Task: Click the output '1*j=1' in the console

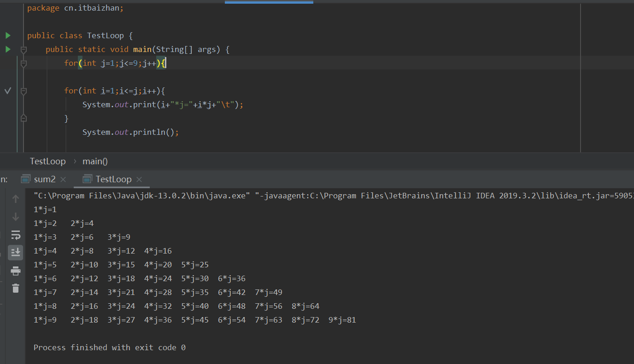Action: click(45, 209)
